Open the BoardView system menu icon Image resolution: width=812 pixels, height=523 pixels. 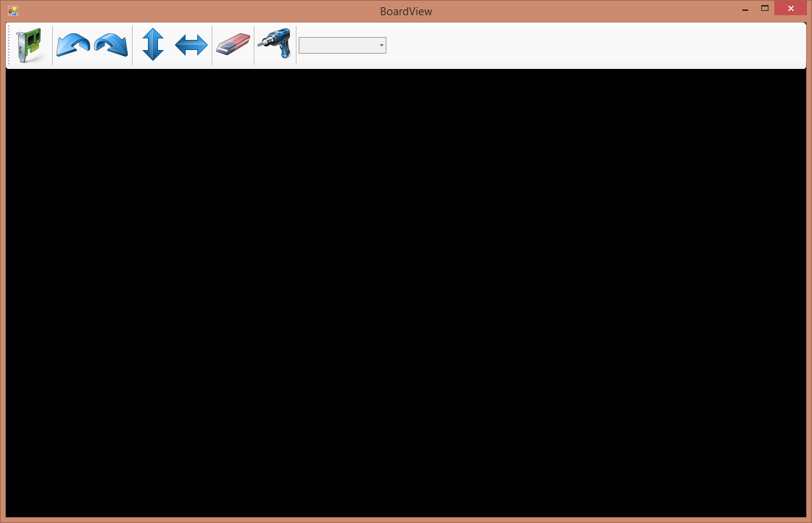click(x=12, y=11)
